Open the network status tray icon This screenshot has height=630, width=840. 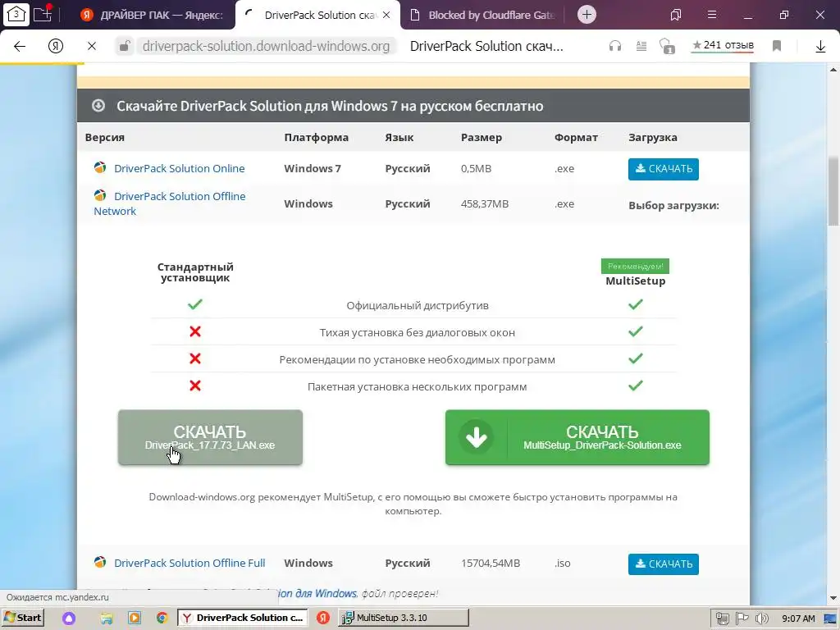[x=722, y=619]
